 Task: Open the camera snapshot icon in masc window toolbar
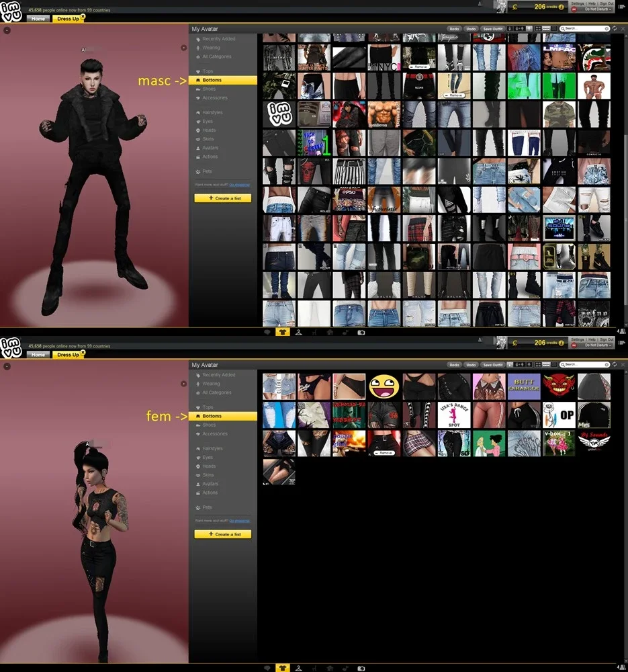tap(361, 332)
